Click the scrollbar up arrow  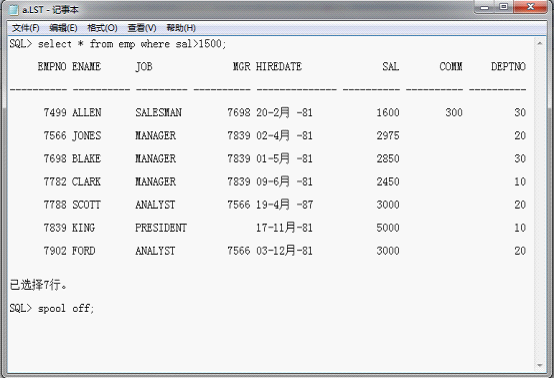(540, 43)
